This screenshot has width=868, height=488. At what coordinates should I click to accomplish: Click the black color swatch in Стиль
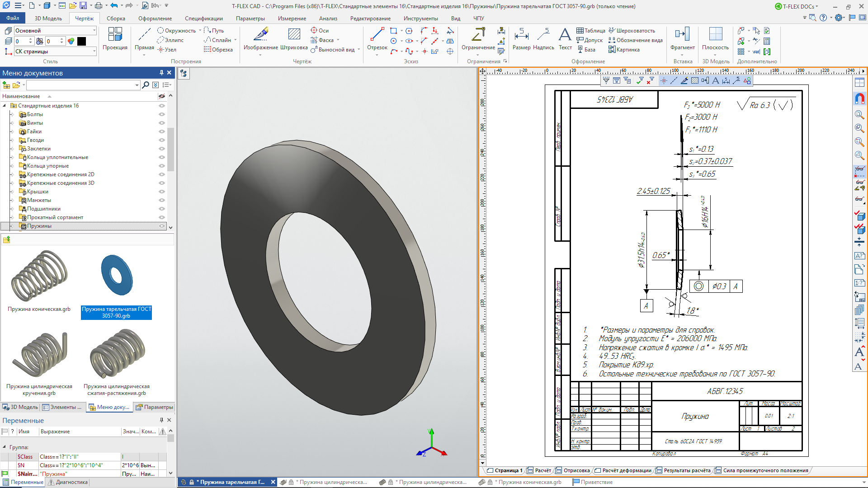(81, 41)
